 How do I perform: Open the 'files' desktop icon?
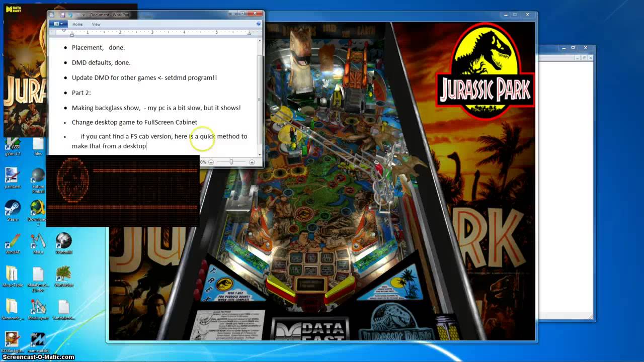coord(38,145)
